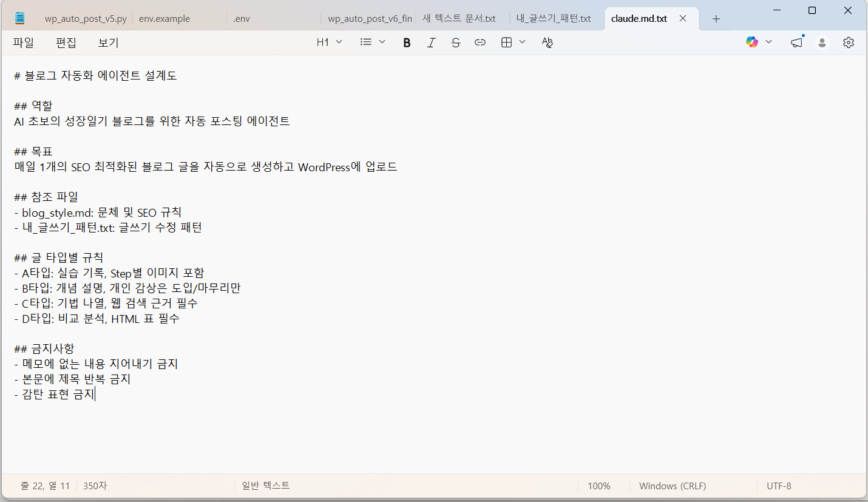Toggle bold formatting
Viewport: 868px width, 502px height.
[407, 42]
